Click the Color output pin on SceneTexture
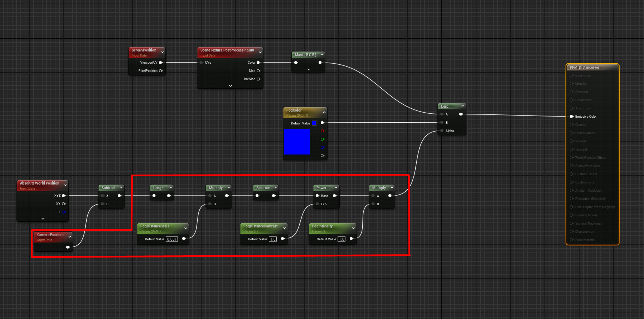This screenshot has height=319, width=644. coord(258,63)
